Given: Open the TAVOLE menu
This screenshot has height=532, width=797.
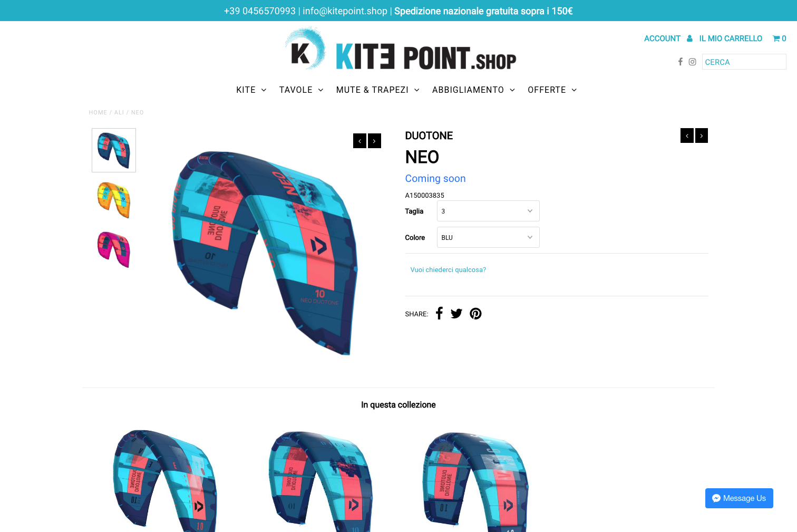Looking at the screenshot, I should [301, 90].
